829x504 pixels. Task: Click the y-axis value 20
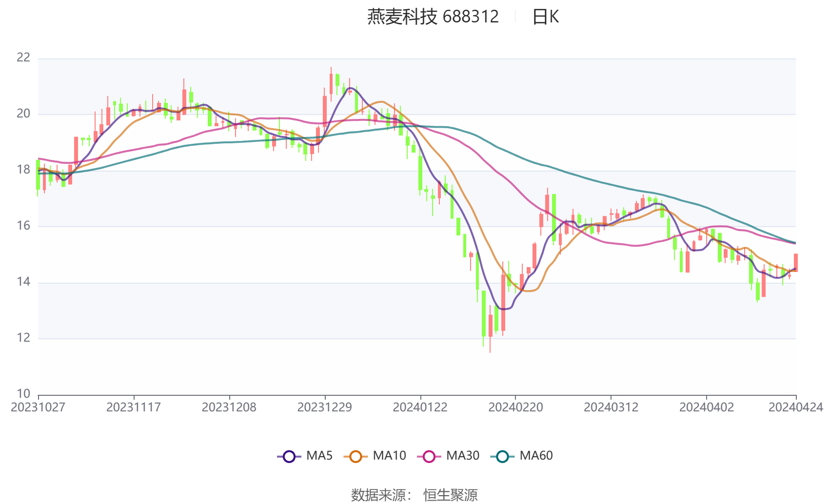23,114
